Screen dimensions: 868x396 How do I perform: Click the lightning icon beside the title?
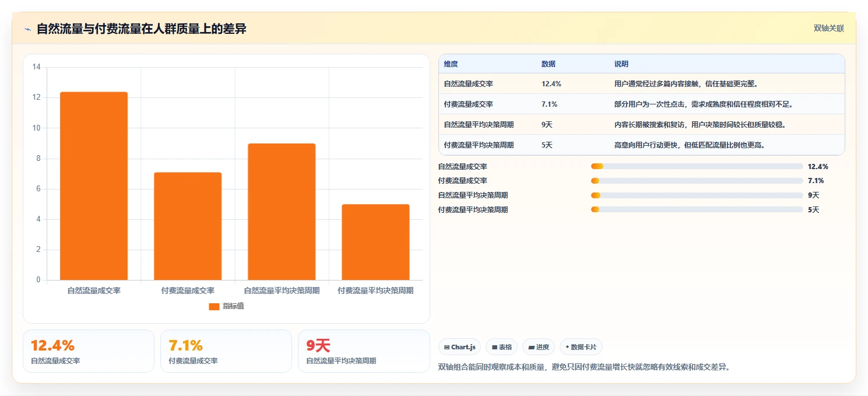tap(27, 29)
